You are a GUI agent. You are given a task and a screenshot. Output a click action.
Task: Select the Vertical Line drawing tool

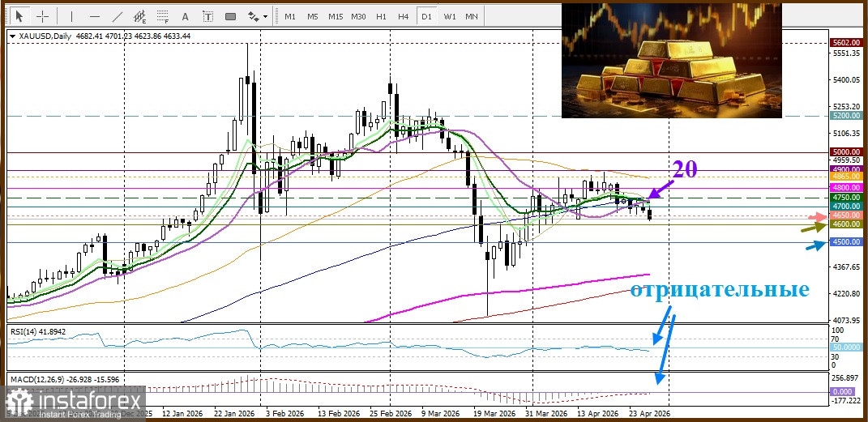[x=72, y=16]
